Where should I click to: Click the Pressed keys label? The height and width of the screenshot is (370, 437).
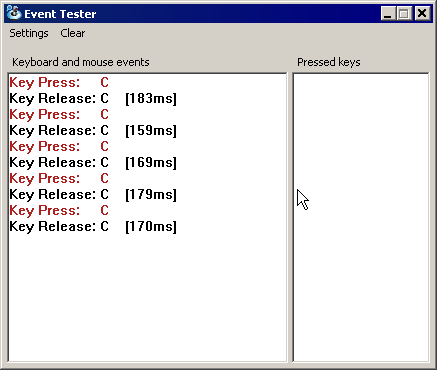[329, 62]
